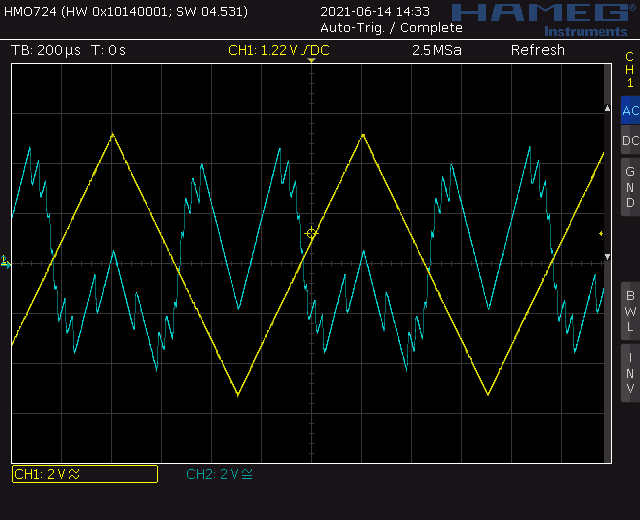Click the CH1 ground reference marker on left edge
This screenshot has height=520, width=640.
click(x=6, y=262)
